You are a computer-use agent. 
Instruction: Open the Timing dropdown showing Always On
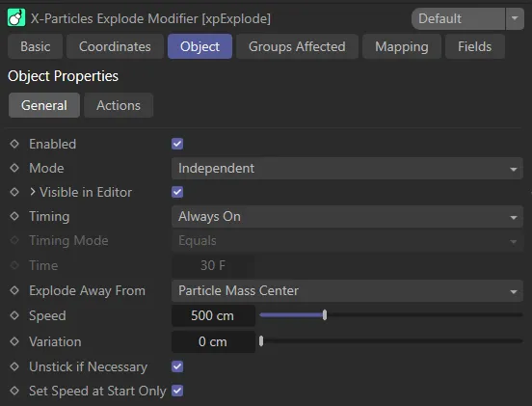click(347, 217)
